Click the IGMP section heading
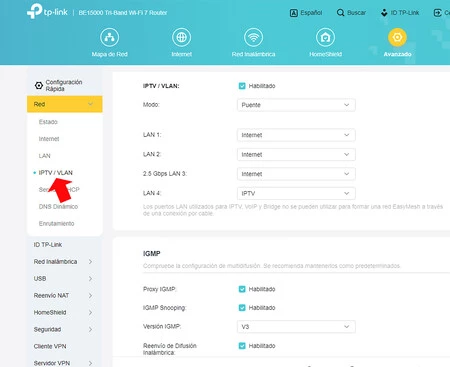 click(151, 254)
